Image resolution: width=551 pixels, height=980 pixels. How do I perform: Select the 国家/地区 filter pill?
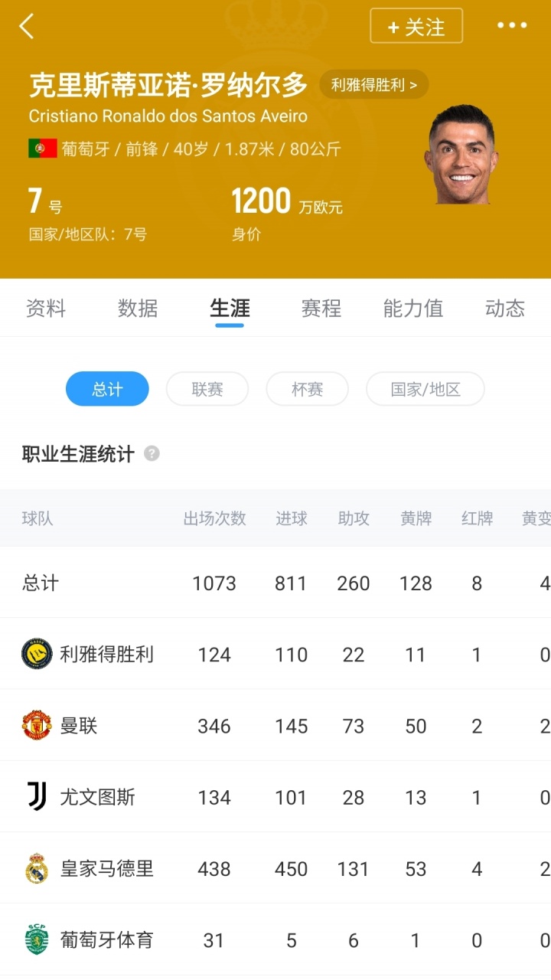point(425,389)
